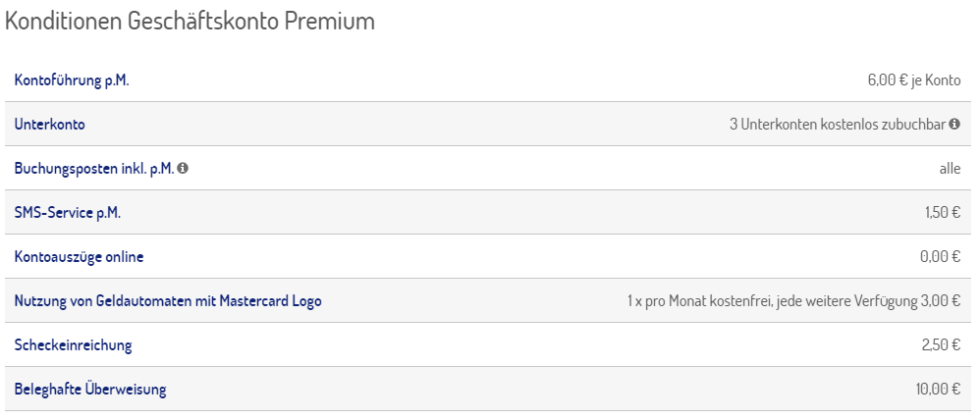Select the SMS-Service p.M. label
The height and width of the screenshot is (420, 980).
click(x=68, y=213)
